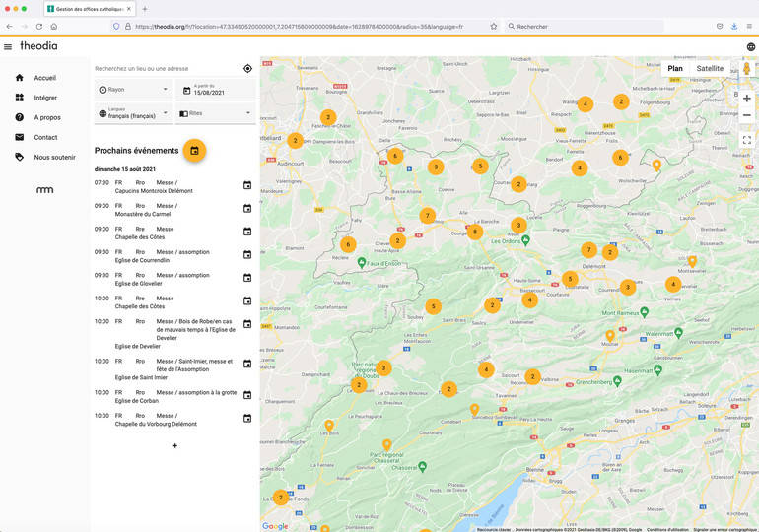Add 09:00 Monastère du Carmel mass to calendar
Image resolution: width=759 pixels, height=532 pixels.
(x=247, y=209)
